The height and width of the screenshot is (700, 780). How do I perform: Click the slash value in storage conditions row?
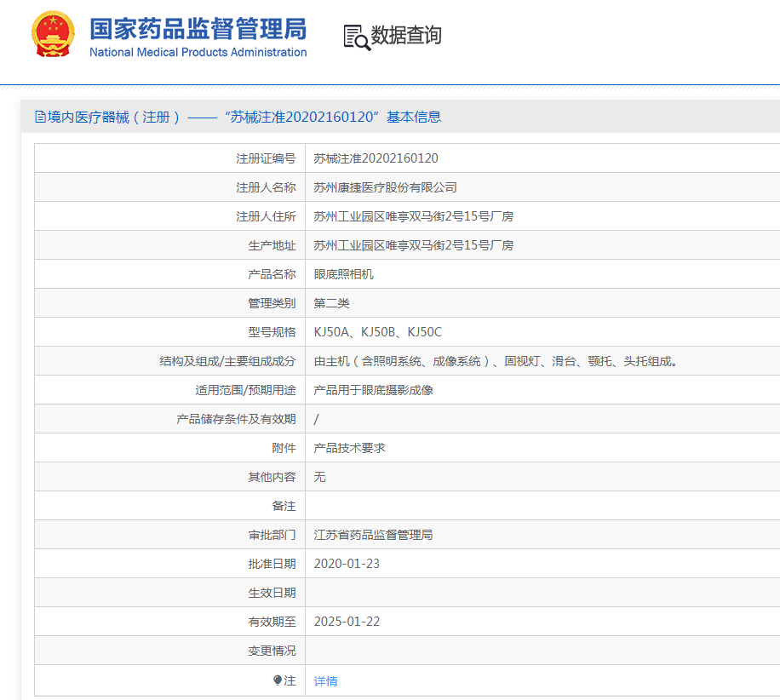[316, 419]
